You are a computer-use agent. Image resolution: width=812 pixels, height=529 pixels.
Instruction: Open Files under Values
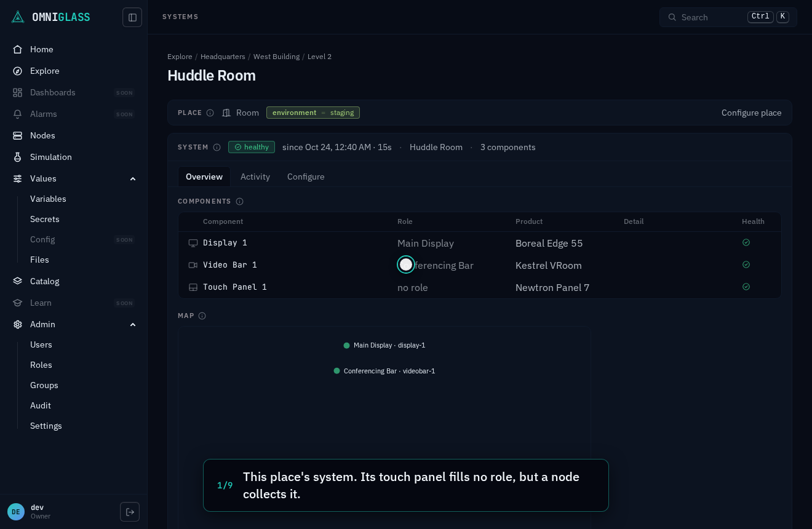pos(39,260)
